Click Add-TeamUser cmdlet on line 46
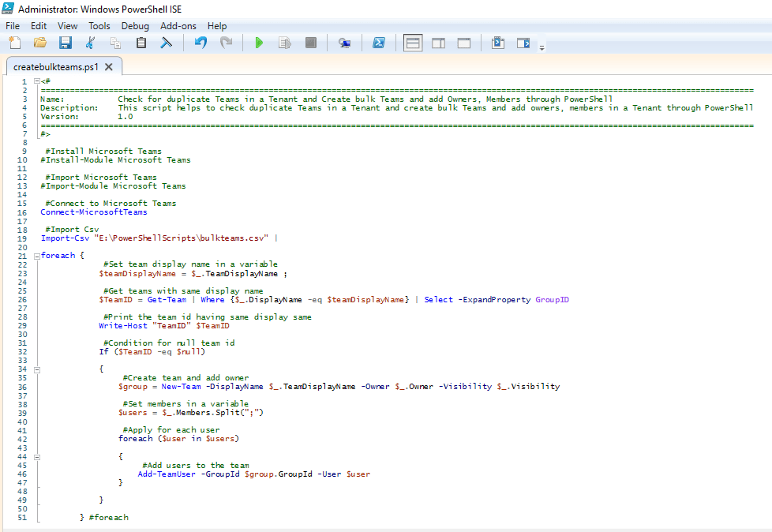The width and height of the screenshot is (772, 532). pyautogui.click(x=167, y=474)
